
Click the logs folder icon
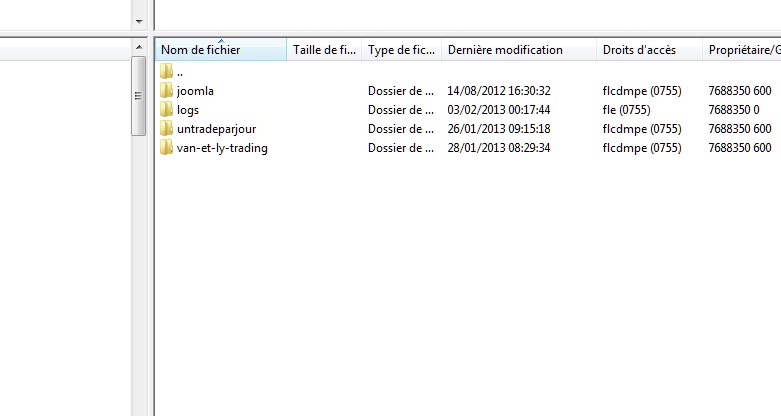(x=167, y=110)
